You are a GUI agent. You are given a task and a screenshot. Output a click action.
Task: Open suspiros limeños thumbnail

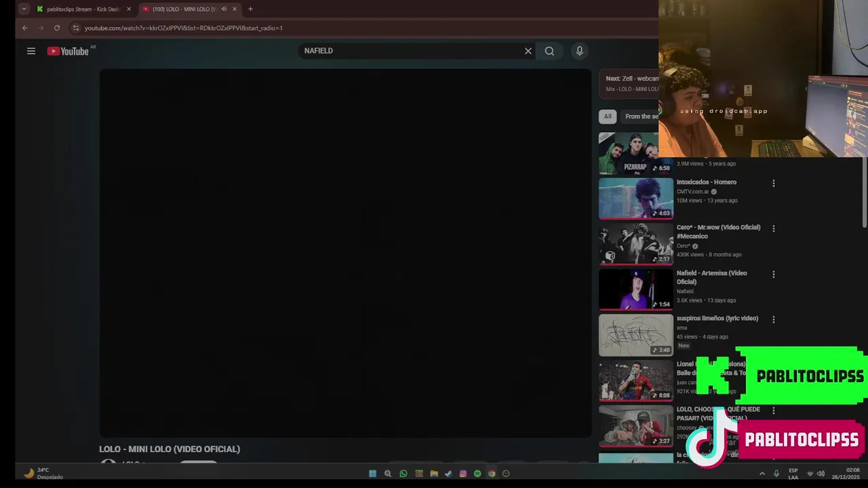[x=636, y=335]
